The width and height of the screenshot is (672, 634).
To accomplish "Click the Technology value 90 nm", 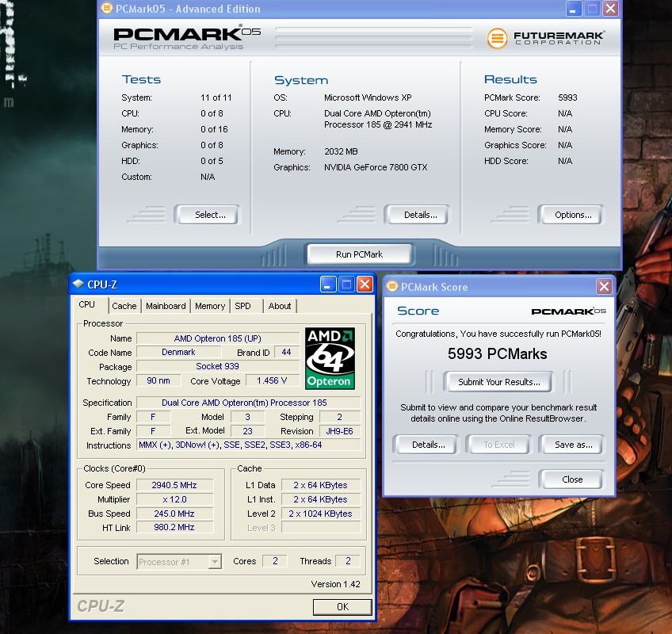I will [158, 380].
